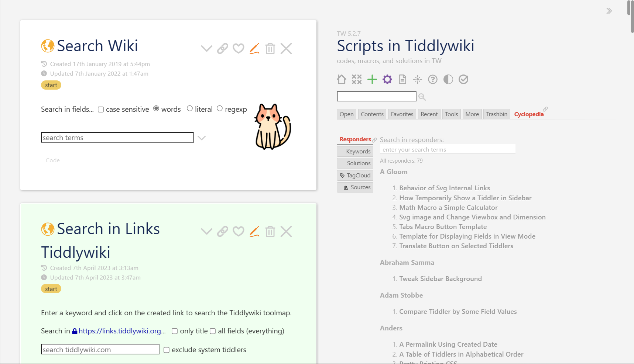
Task: Click the link icon next to Responders tab
Action: pos(374,140)
